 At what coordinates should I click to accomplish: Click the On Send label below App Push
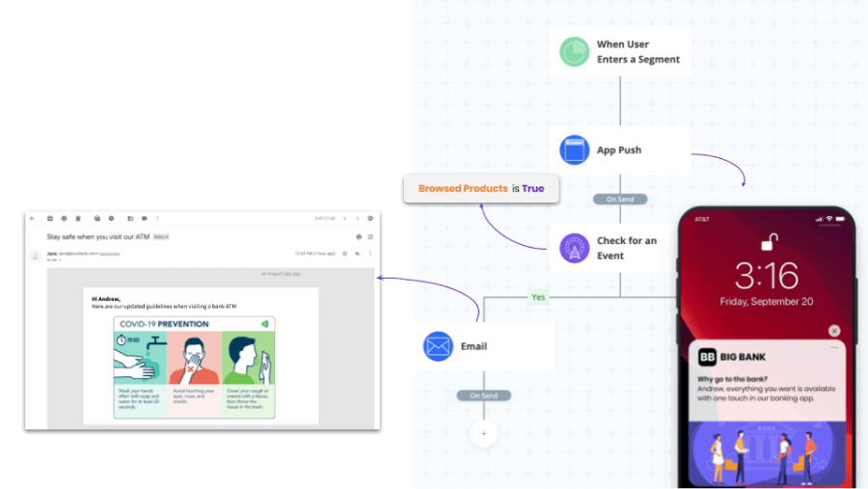coord(620,200)
